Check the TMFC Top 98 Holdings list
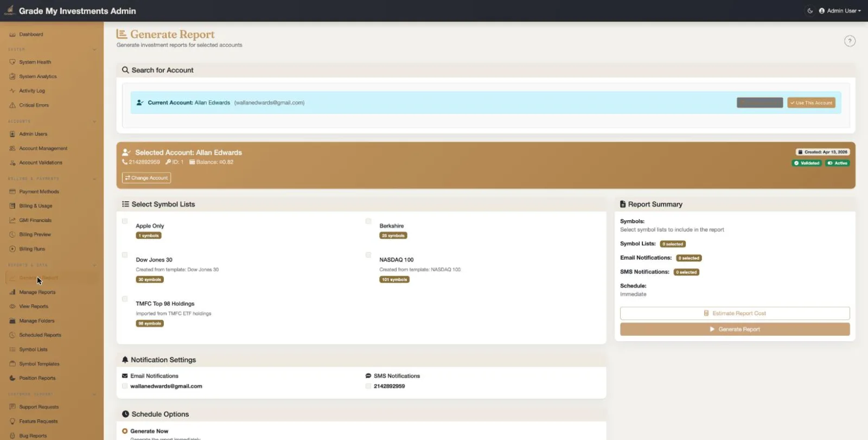Screen dimensions: 868x440 coord(125,299)
